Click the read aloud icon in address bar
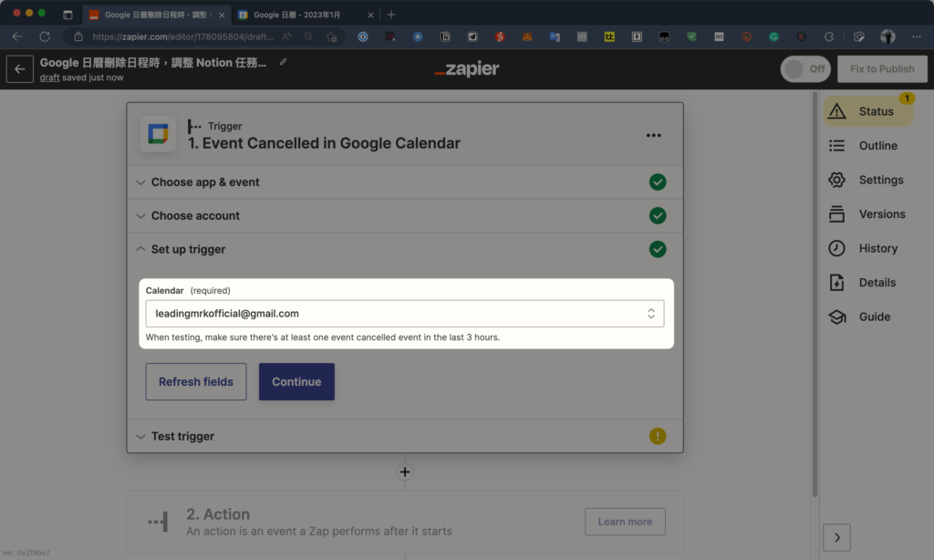This screenshot has height=560, width=934. (287, 36)
